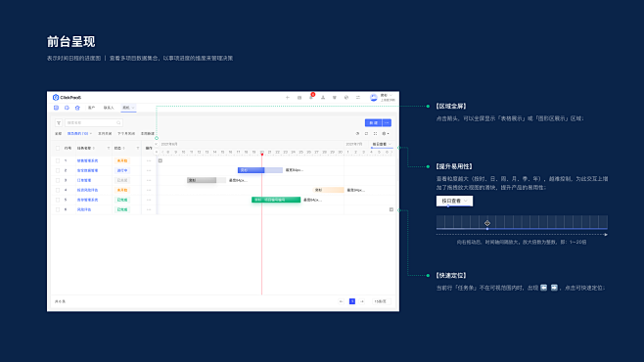This screenshot has width=644, height=362.
Task: Switch to the 联系人 tab
Action: click(109, 108)
